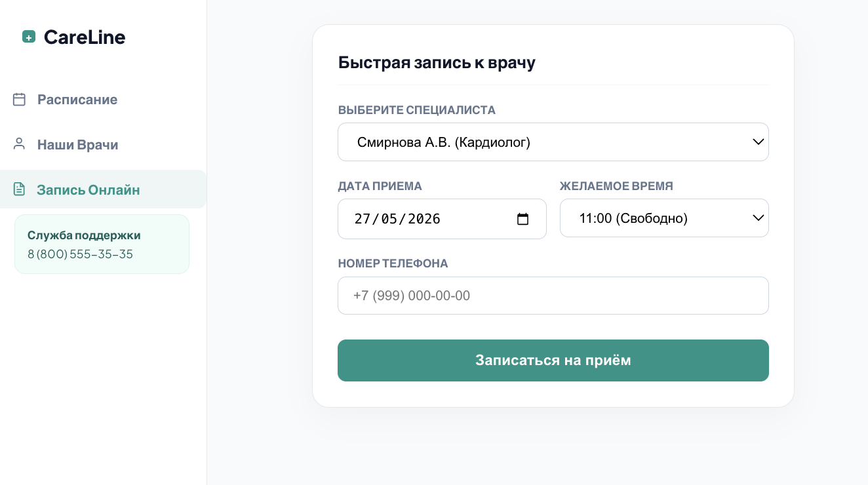Click the day value 27 in date field
This screenshot has height=485, width=868.
[x=363, y=219]
